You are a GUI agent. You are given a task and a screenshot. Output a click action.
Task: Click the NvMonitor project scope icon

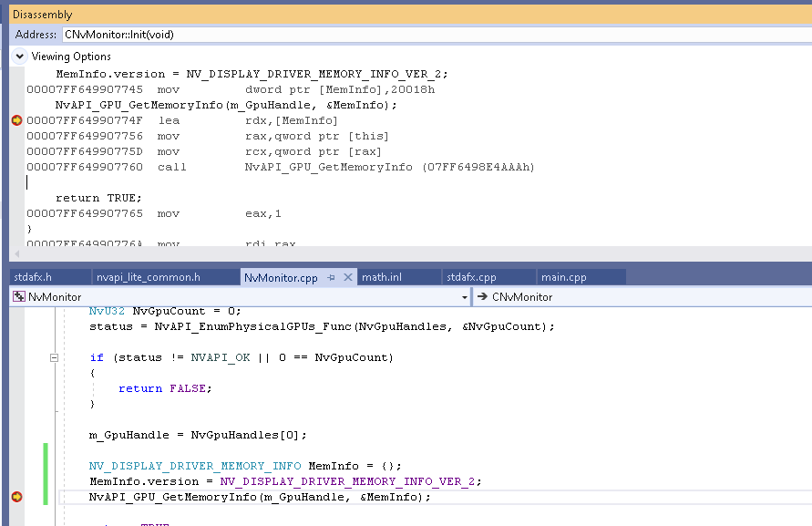click(19, 296)
